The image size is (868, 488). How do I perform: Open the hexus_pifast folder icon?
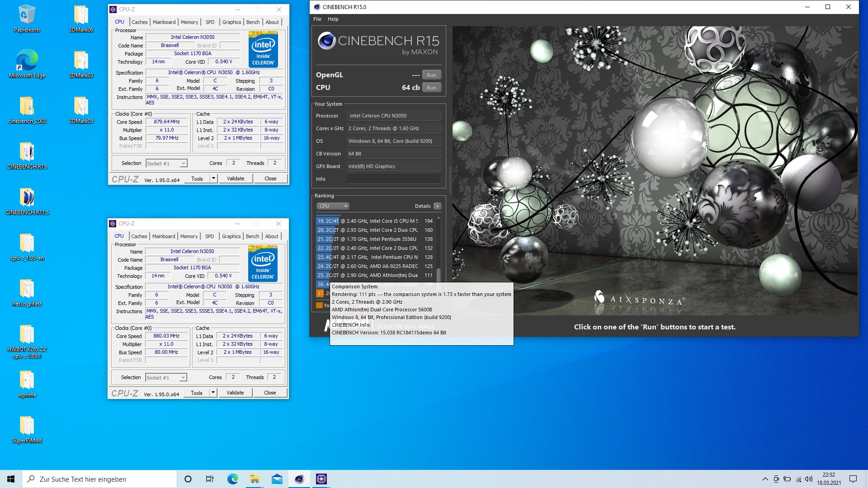coord(27,293)
